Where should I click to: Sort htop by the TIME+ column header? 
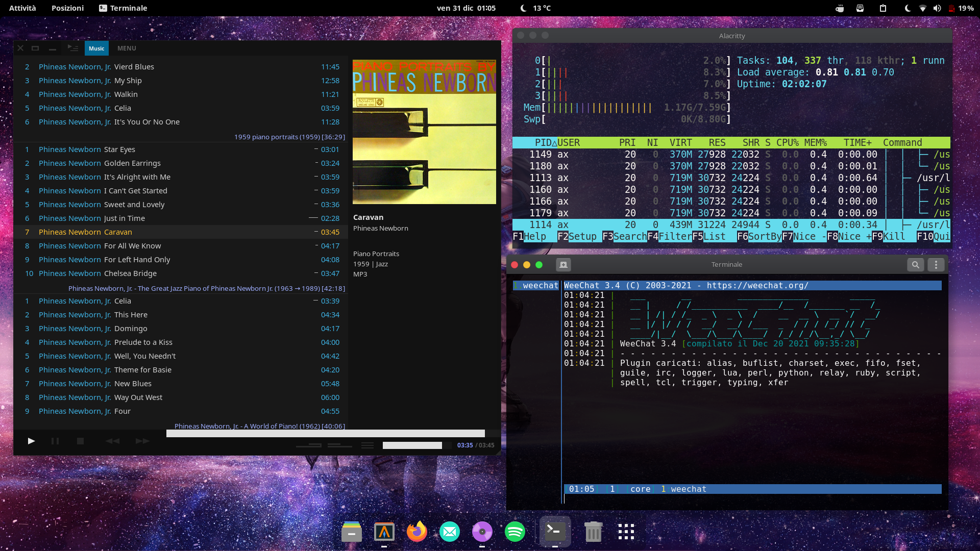pos(857,143)
